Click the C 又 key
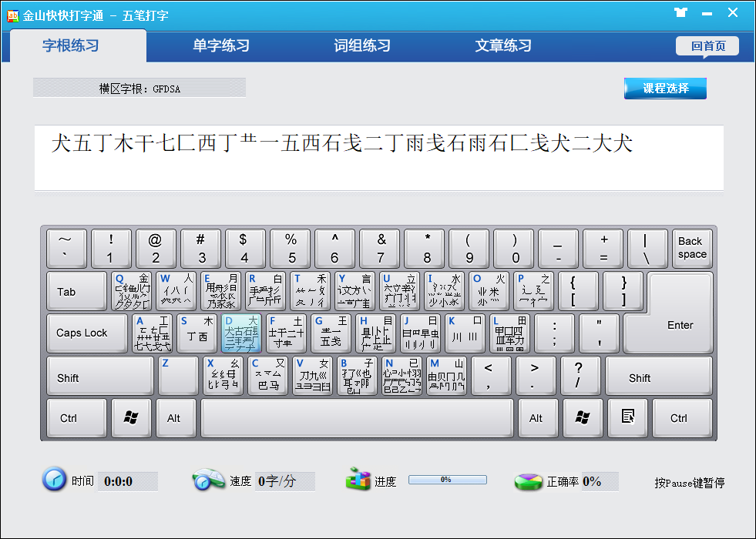Image resolution: width=756 pixels, height=539 pixels. 268,375
